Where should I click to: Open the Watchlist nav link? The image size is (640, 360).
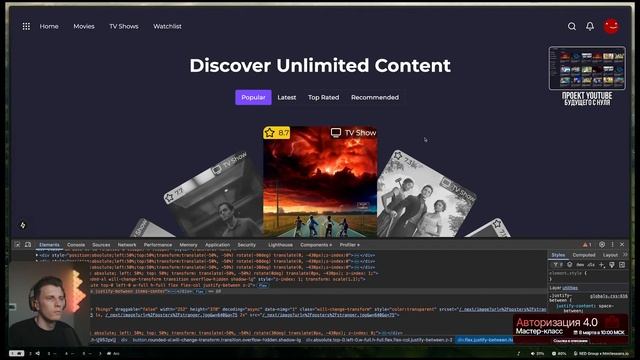point(167,26)
